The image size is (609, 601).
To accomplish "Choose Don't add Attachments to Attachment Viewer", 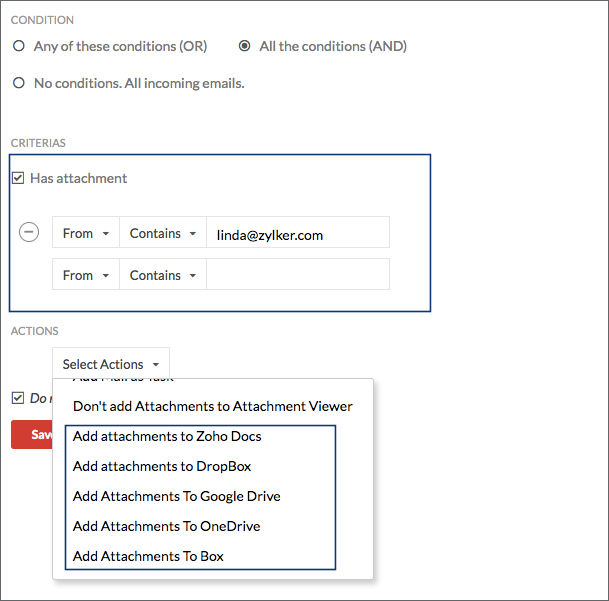I will tap(212, 406).
